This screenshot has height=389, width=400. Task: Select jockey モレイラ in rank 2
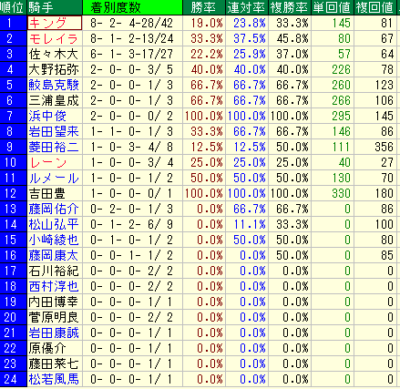click(54, 39)
